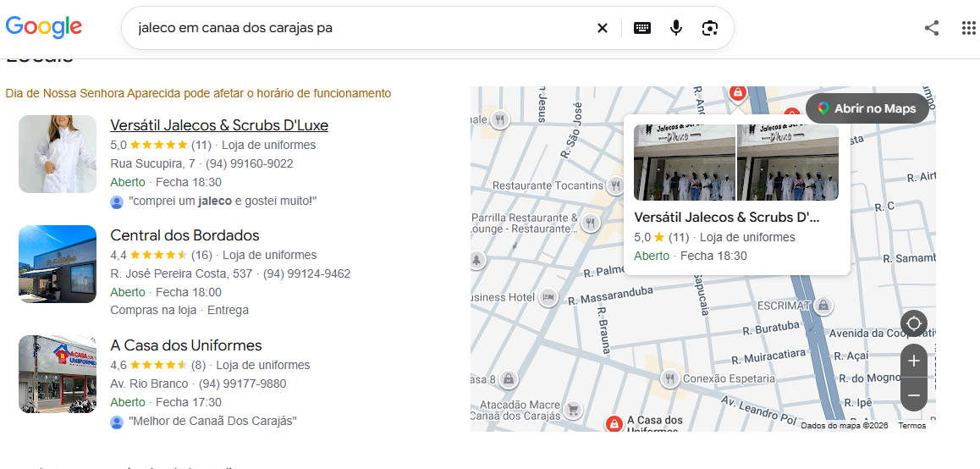The image size is (980, 469).
Task: Zoom in on the map
Action: pyautogui.click(x=914, y=361)
